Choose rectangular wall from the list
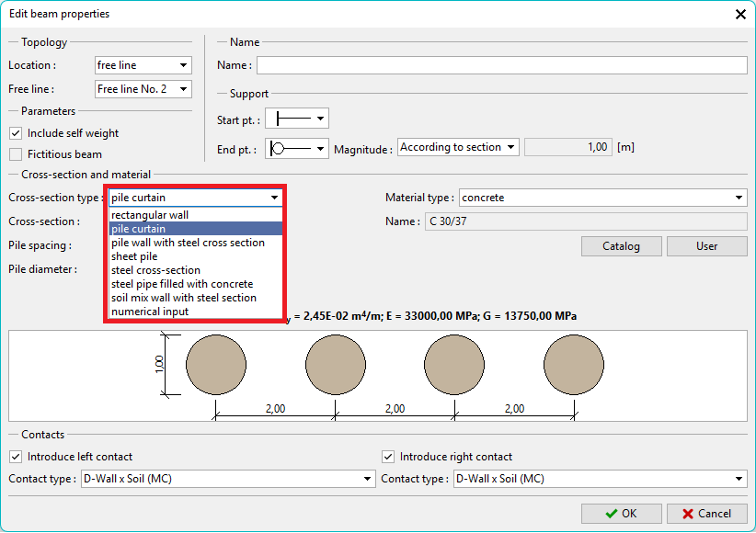Viewport: 756px width, 533px height. coord(151,215)
